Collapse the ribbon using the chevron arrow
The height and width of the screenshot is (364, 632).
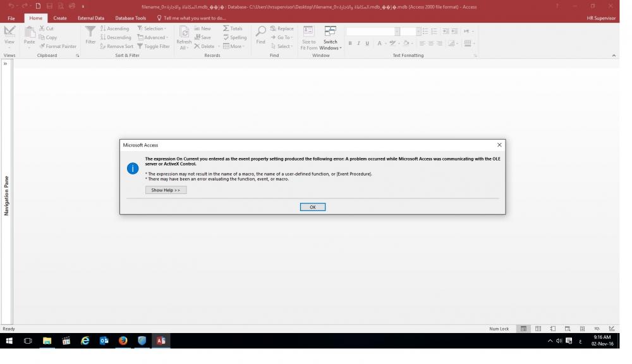click(614, 56)
